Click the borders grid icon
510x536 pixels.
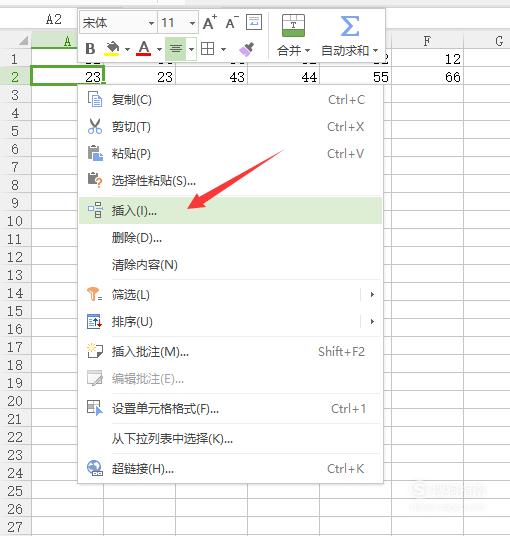tap(207, 49)
